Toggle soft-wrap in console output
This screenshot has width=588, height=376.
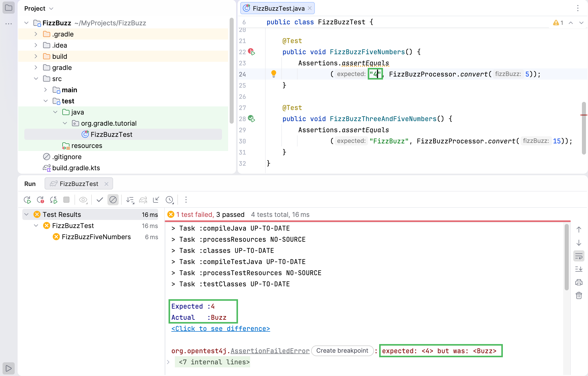579,256
